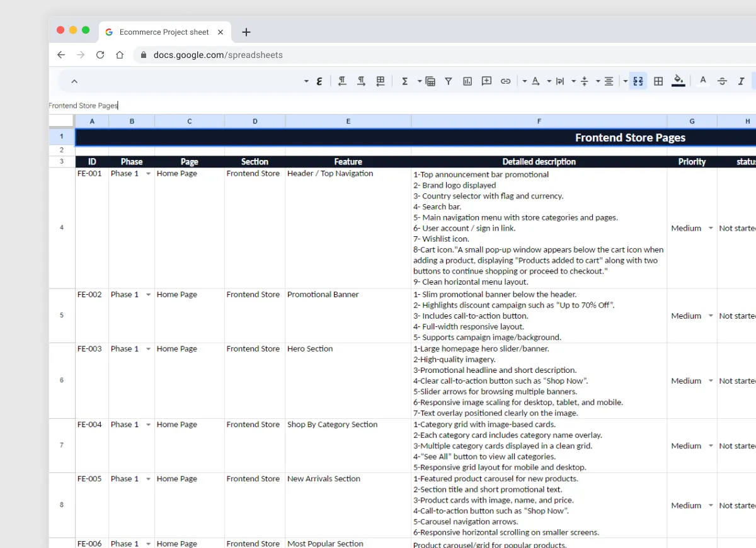This screenshot has width=756, height=548.
Task: Open text wrapping options
Action: 559,81
